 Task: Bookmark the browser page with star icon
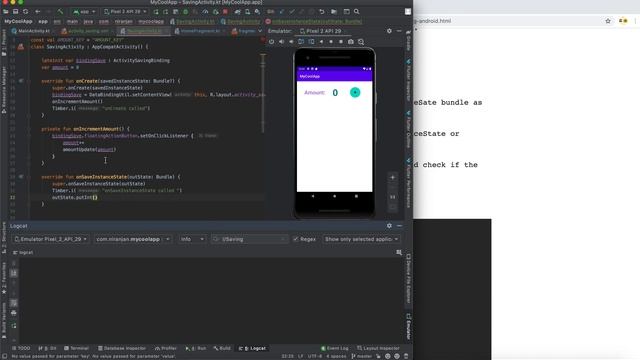608,21
